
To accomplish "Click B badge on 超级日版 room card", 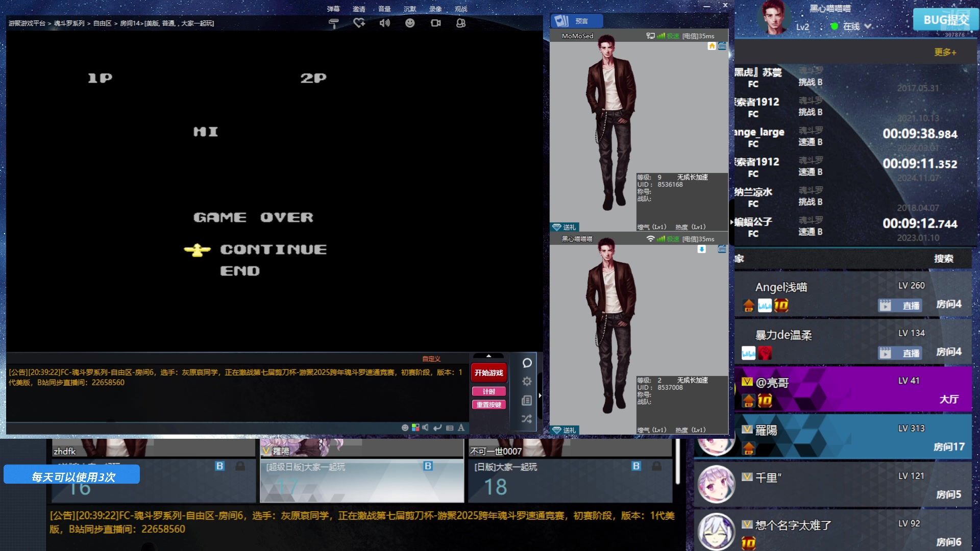I will [x=428, y=466].
